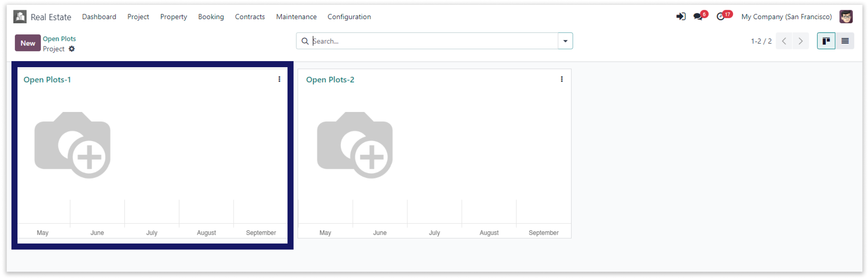Click the camera placeholder on Open Plots-1
This screenshot has height=279, width=868.
(73, 145)
